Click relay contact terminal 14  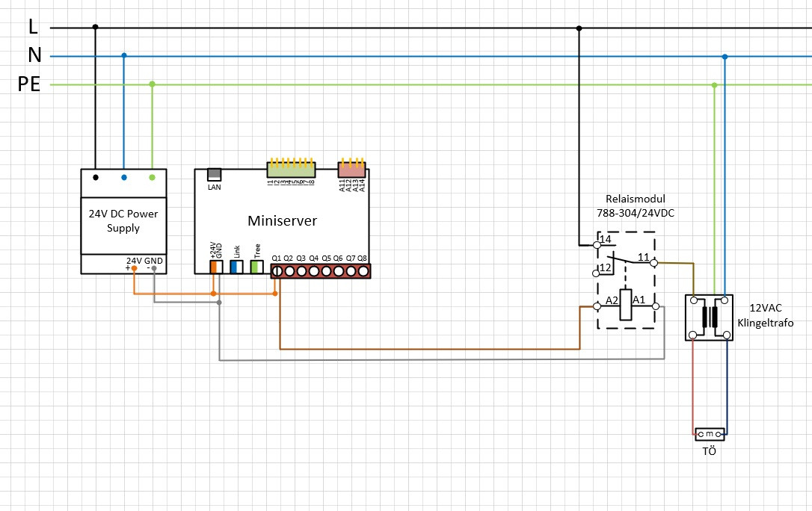[597, 244]
